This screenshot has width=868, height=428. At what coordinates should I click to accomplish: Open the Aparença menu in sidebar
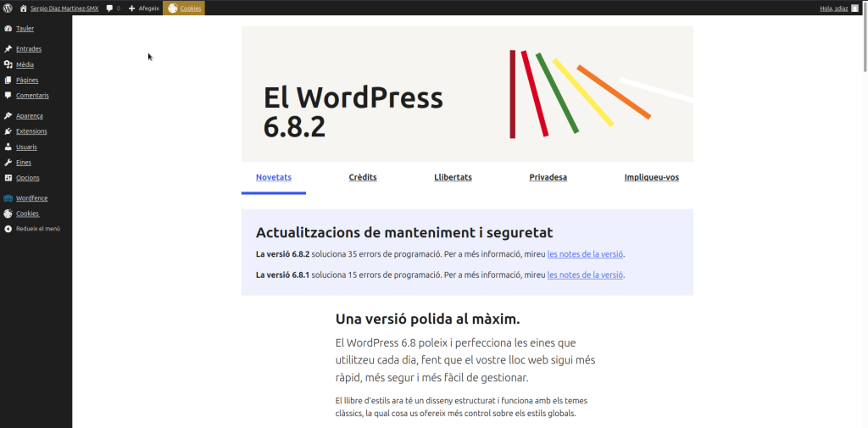29,116
